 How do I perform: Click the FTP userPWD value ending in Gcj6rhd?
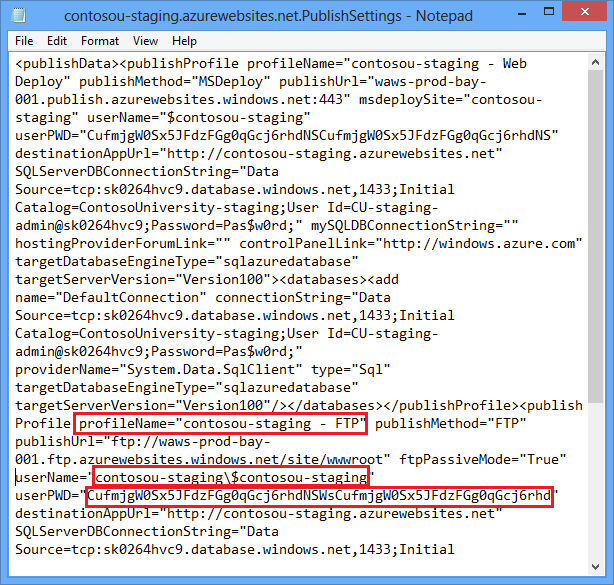pyautogui.click(x=319, y=495)
